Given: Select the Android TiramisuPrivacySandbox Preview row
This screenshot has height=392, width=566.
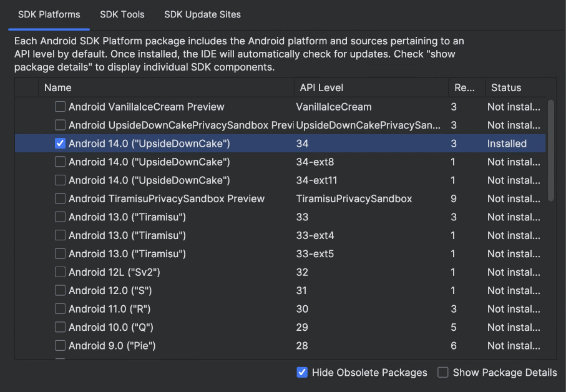Looking at the screenshot, I should point(167,199).
